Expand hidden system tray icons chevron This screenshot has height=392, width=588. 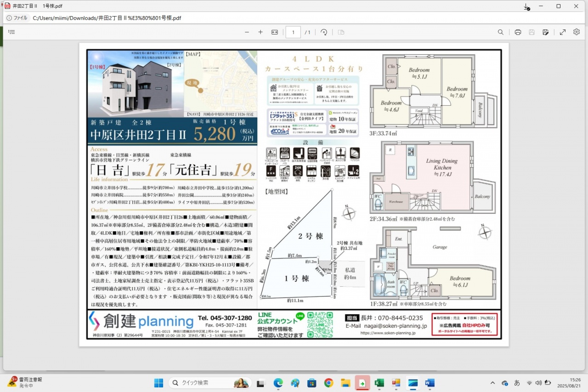pyautogui.click(x=493, y=383)
